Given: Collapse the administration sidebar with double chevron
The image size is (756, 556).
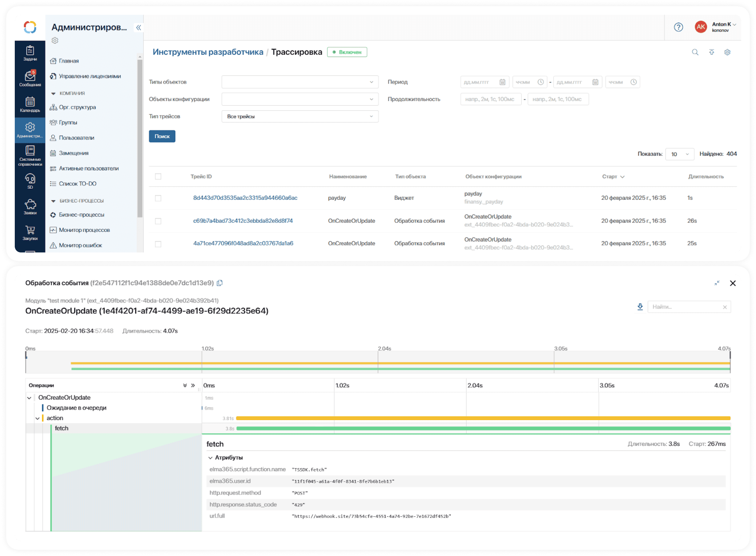Looking at the screenshot, I should pyautogui.click(x=138, y=28).
